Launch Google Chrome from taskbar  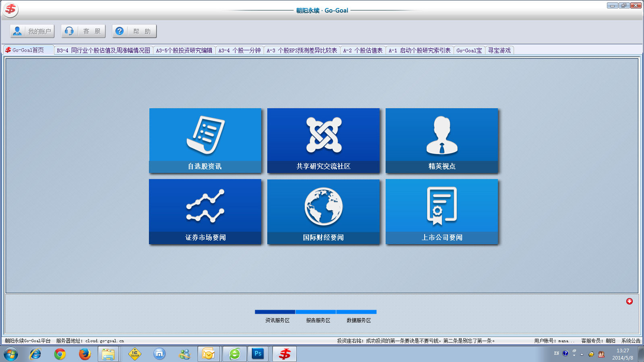[60, 354]
